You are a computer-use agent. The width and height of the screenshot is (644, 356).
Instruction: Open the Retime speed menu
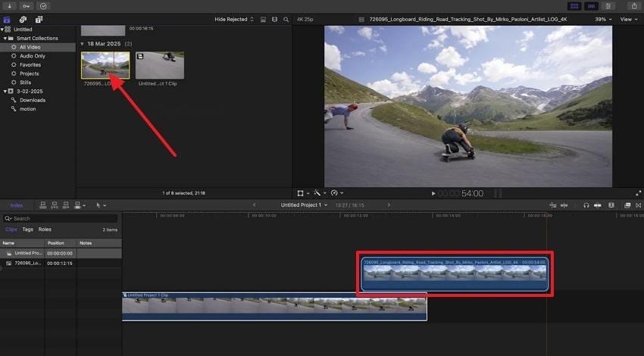point(337,193)
